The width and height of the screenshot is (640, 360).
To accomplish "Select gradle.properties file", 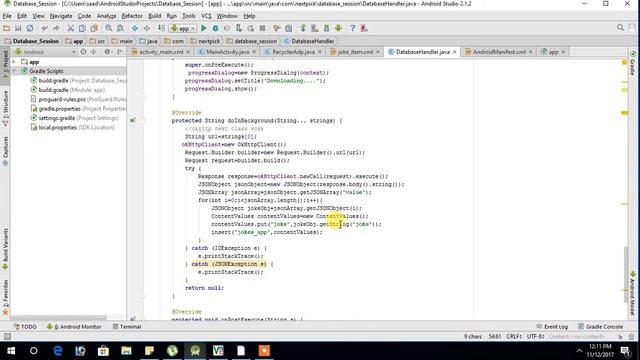I will pyautogui.click(x=79, y=109).
